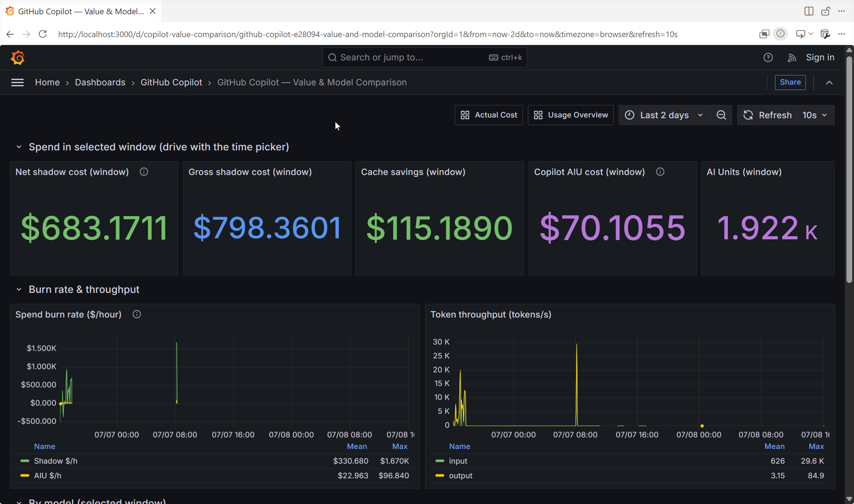Open the help question mark icon
This screenshot has width=854, height=504.
point(768,58)
